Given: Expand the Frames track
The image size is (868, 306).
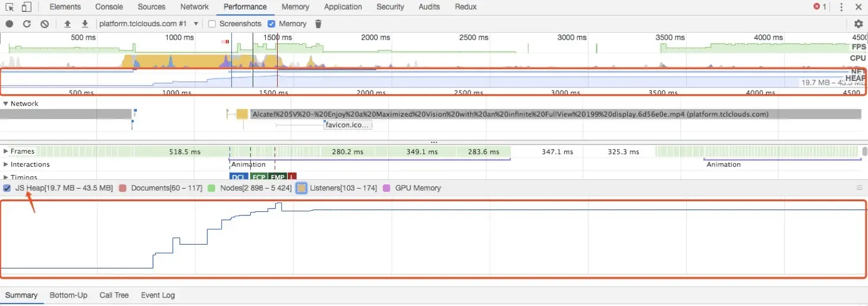Looking at the screenshot, I should point(6,151).
